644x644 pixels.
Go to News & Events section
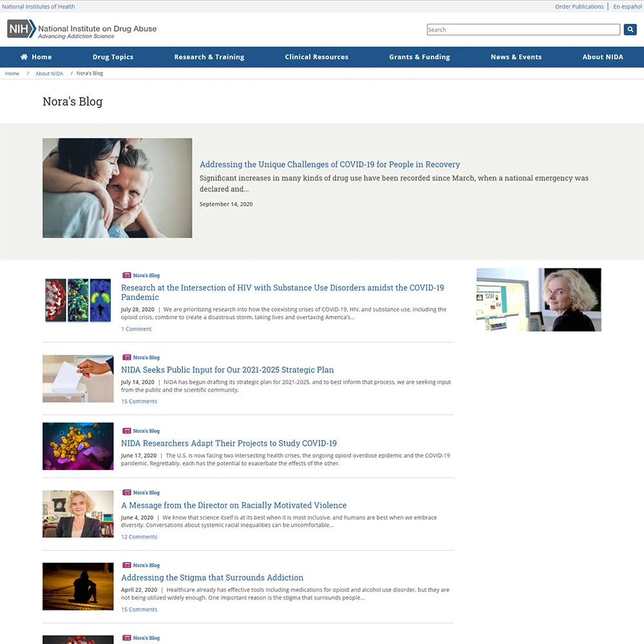tap(516, 57)
